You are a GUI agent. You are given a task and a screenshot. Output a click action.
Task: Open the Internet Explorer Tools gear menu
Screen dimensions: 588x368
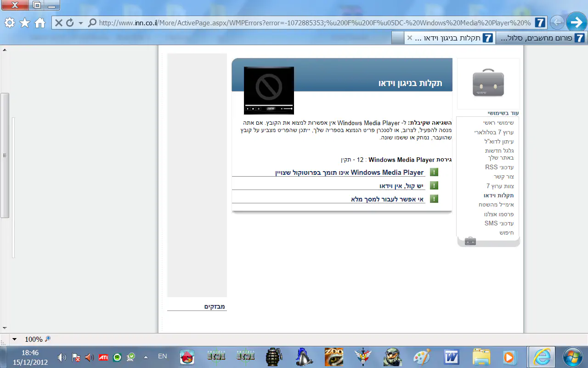point(10,23)
